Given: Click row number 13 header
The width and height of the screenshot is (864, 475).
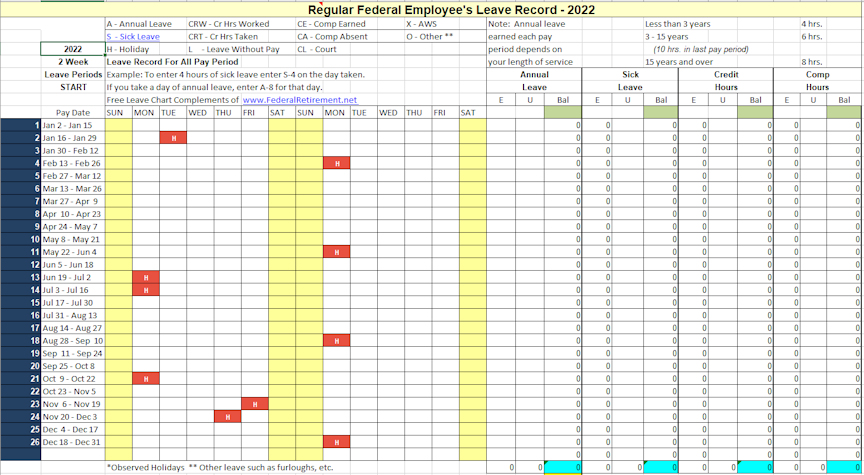Looking at the screenshot, I should [21, 277].
